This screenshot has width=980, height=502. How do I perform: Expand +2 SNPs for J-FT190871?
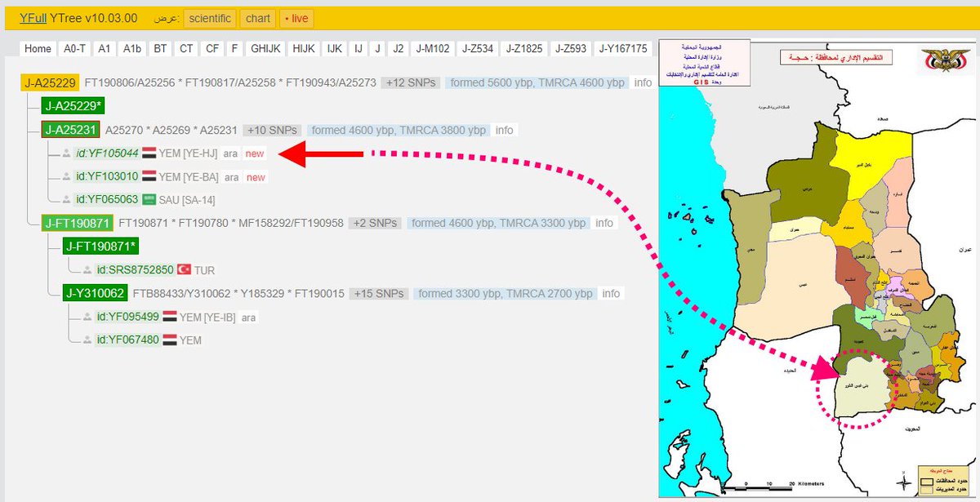[x=375, y=223]
